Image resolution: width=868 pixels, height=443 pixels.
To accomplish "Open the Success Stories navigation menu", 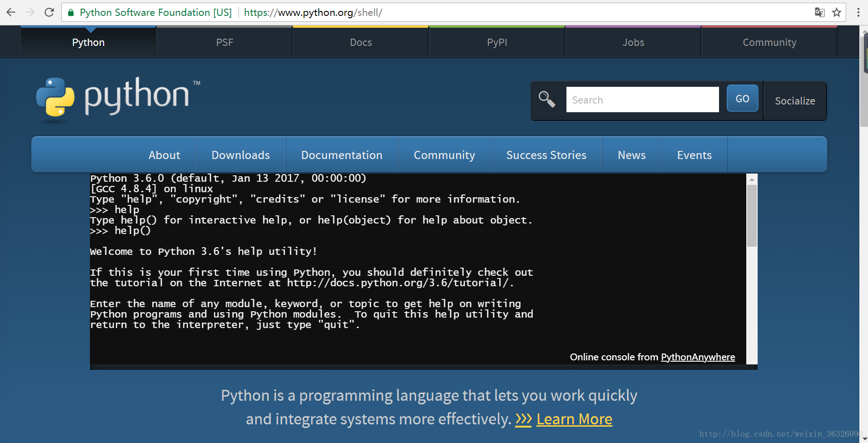I will point(546,155).
